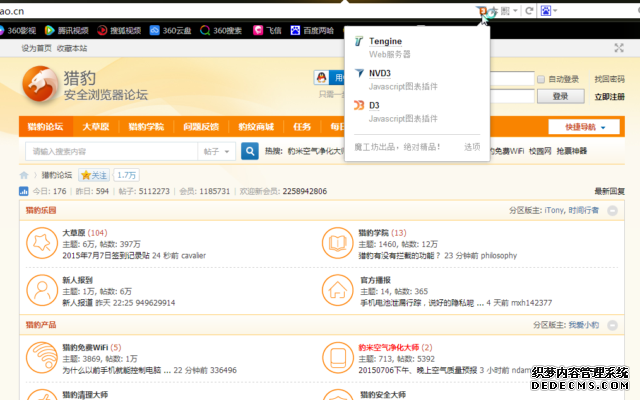The width and height of the screenshot is (640, 400).
Task: Select the 猎豹学院 nav tab
Action: 146,127
